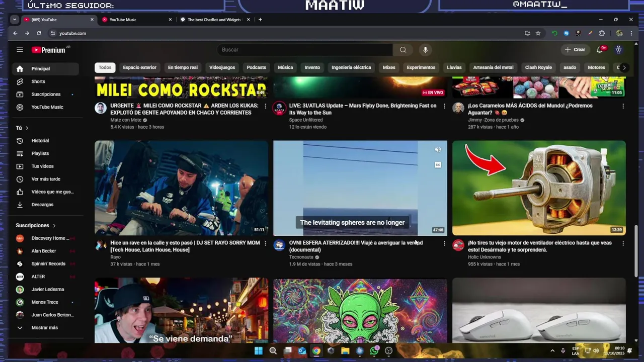Expand the Tú section chevron
The width and height of the screenshot is (644, 362).
point(27,128)
